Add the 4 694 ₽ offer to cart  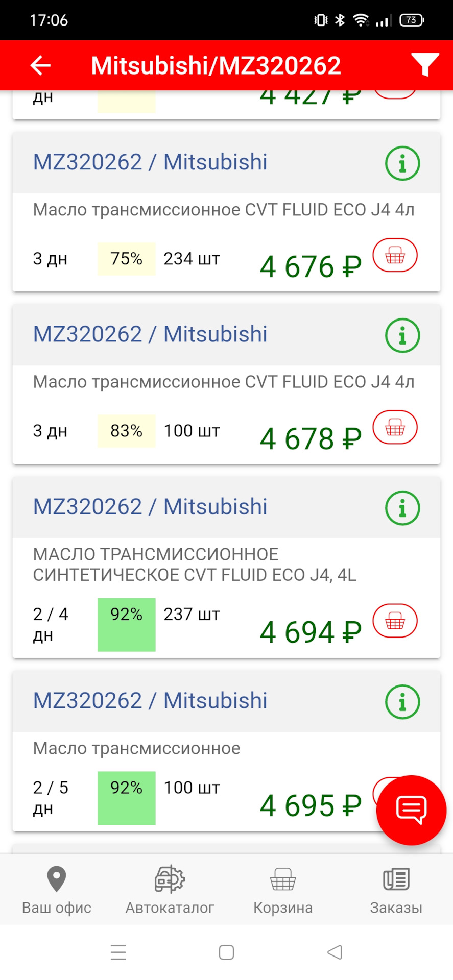(x=395, y=621)
